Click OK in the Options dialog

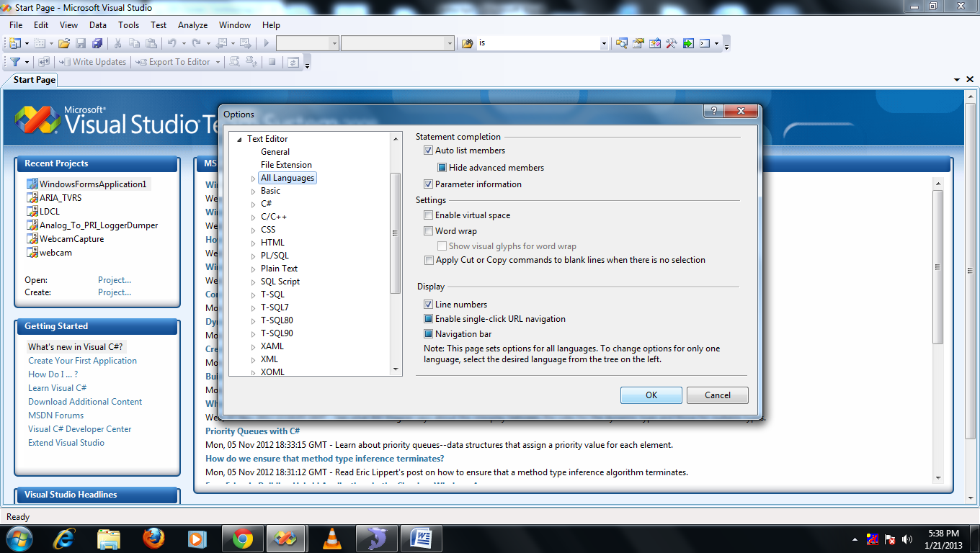point(651,395)
